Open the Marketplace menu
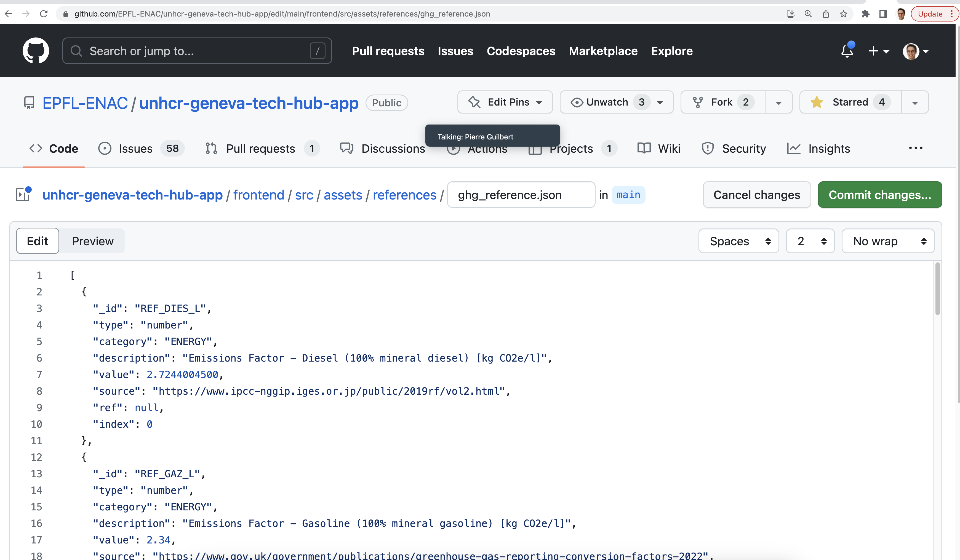The image size is (960, 560). click(603, 51)
